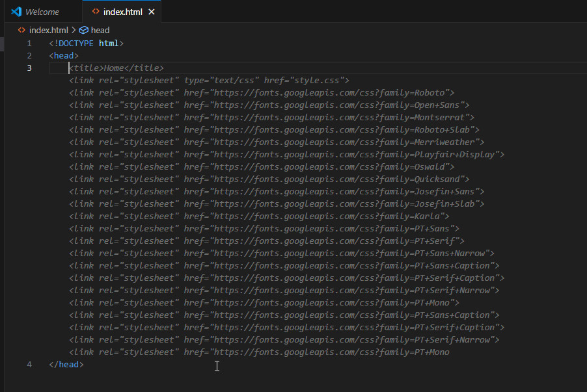Click the Oswald stylesheet line
The height and width of the screenshot is (392, 587).
click(262, 167)
